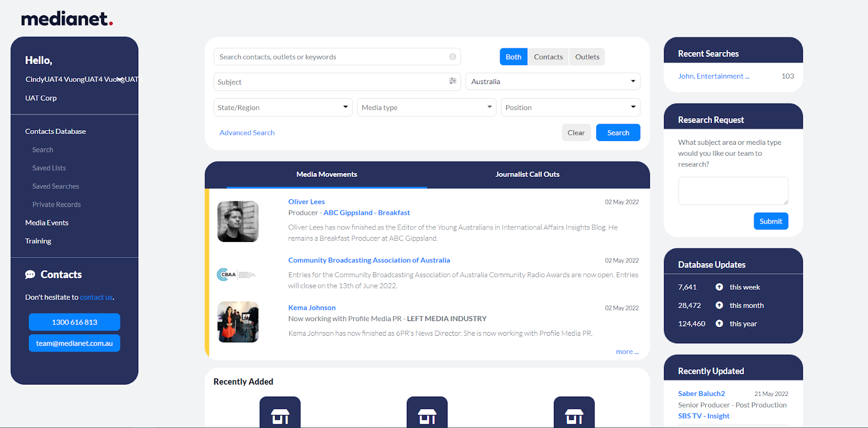Click the research request text area

733,191
